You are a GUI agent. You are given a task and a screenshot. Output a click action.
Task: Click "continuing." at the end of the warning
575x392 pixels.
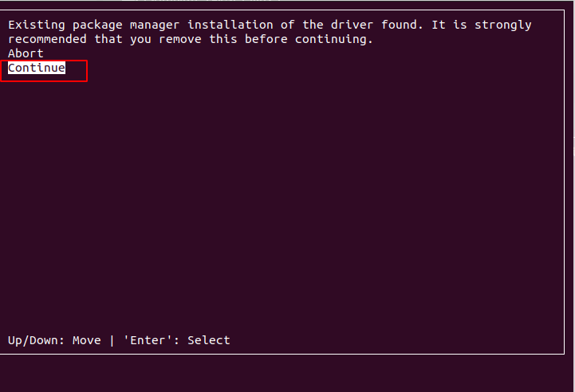tap(330, 39)
